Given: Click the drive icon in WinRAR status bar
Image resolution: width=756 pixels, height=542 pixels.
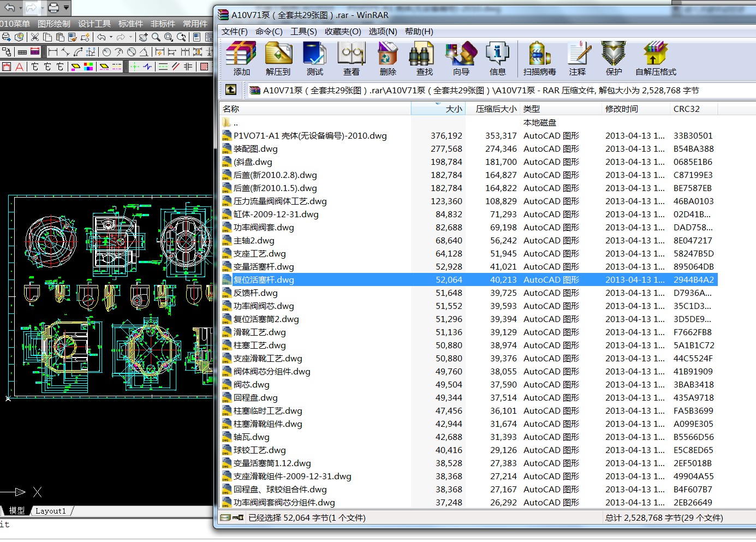Looking at the screenshot, I should [225, 517].
